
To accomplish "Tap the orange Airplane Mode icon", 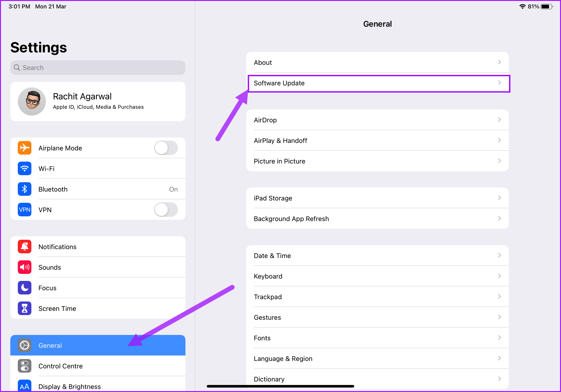I will click(24, 148).
